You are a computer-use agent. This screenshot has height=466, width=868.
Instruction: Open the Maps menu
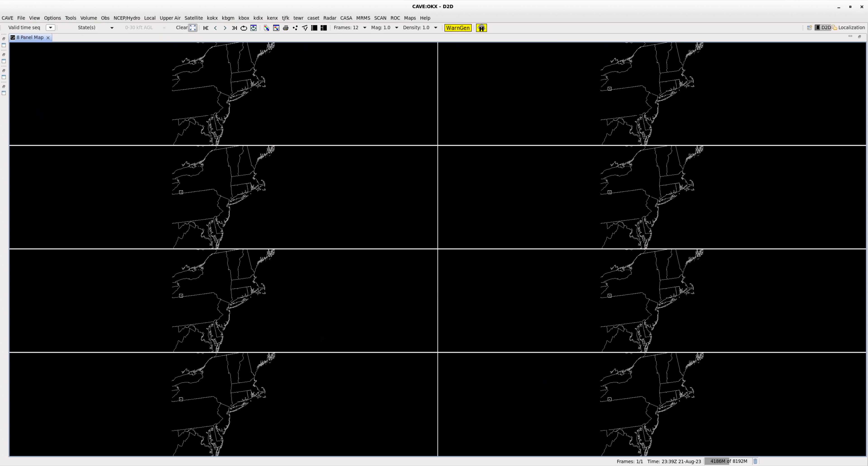pos(410,18)
